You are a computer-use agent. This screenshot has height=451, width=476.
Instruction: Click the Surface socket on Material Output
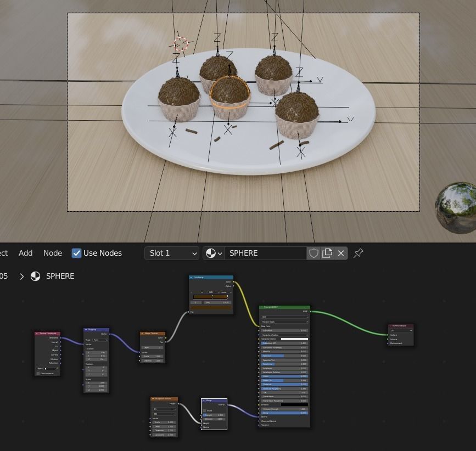coord(388,335)
